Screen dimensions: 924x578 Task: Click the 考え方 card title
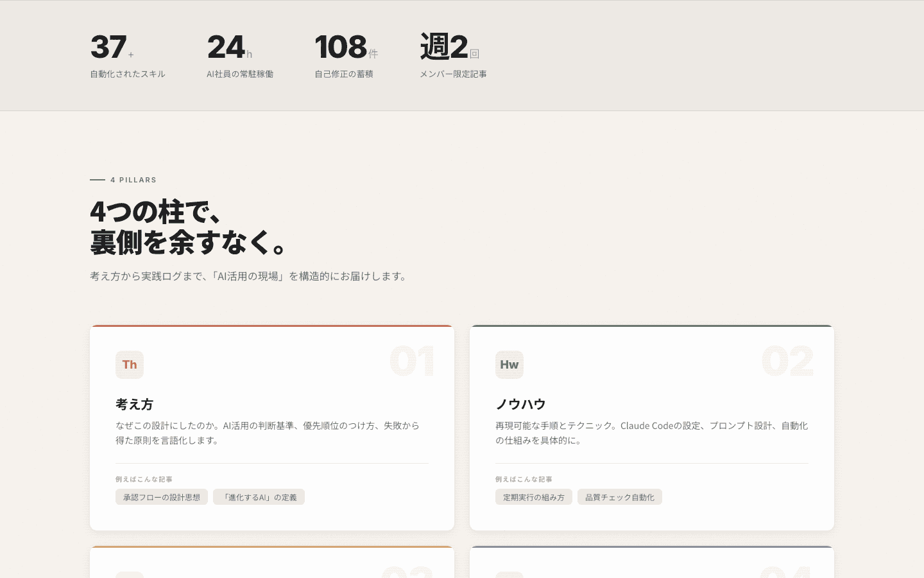(135, 404)
